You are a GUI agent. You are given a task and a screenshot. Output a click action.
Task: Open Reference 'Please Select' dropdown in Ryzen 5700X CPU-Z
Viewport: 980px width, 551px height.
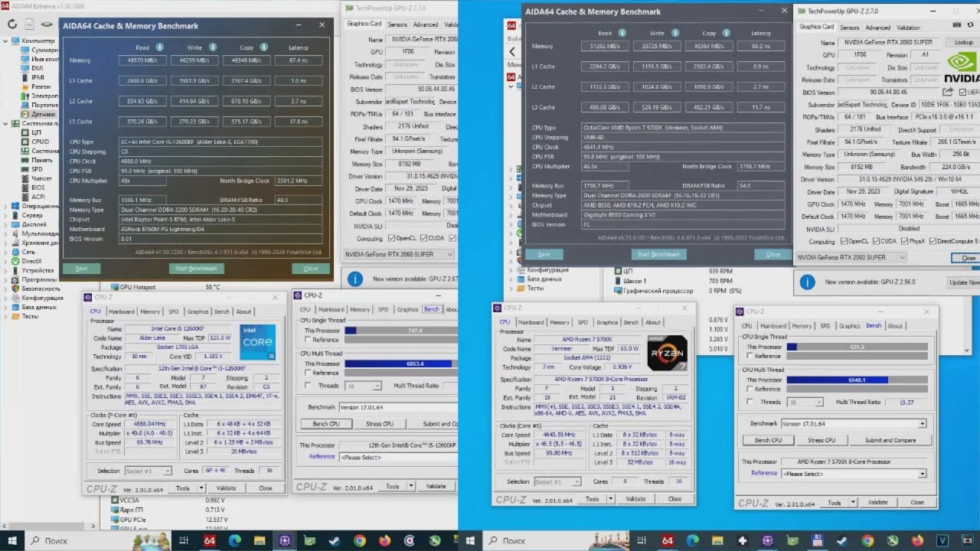click(854, 474)
